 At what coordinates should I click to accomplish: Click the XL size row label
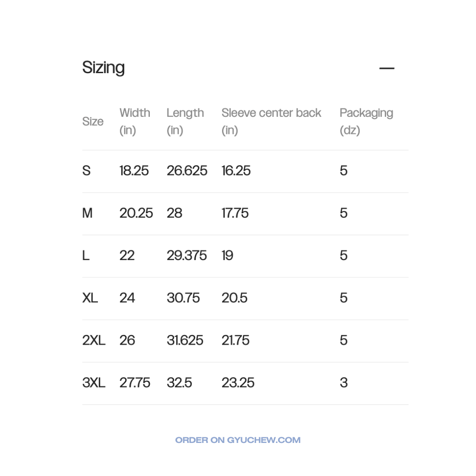coord(90,298)
